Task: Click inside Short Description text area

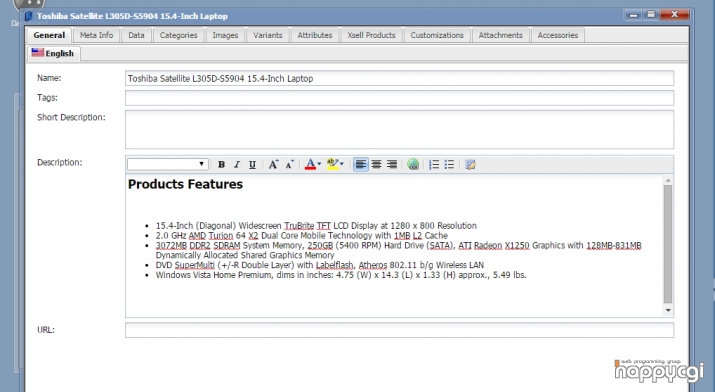Action: pos(399,129)
